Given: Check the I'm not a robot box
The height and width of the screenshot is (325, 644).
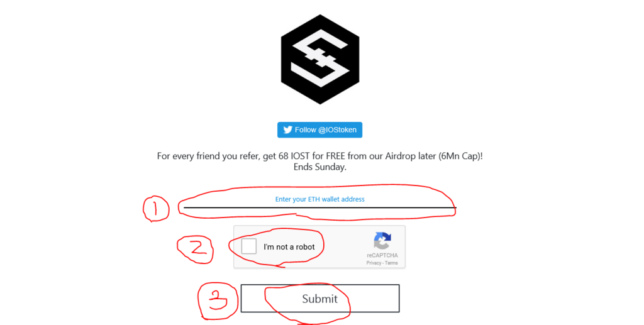Looking at the screenshot, I should (x=249, y=246).
